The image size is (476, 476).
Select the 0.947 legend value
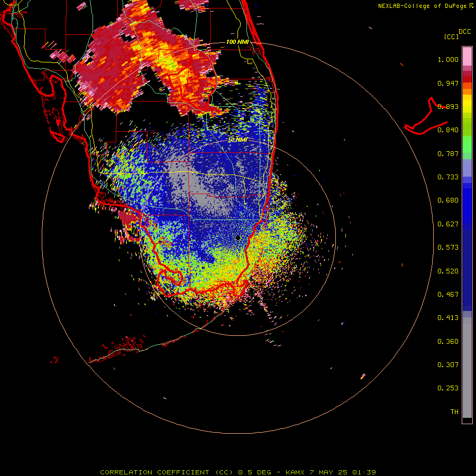(x=448, y=83)
